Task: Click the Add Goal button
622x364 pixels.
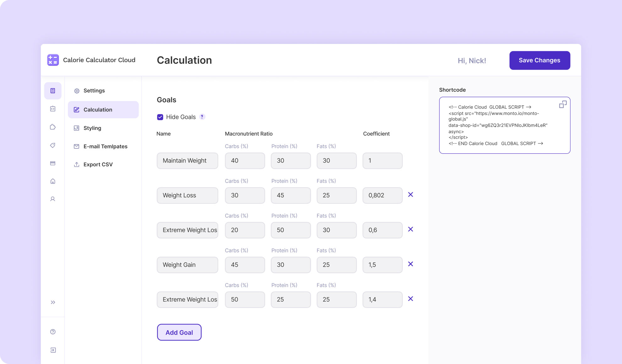Action: click(179, 332)
